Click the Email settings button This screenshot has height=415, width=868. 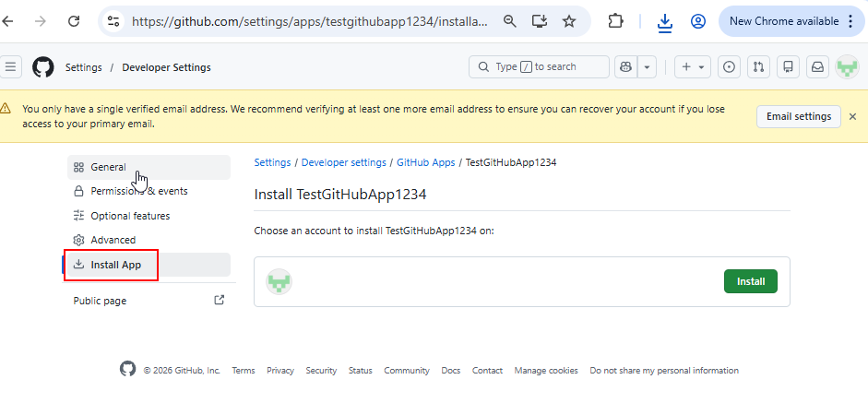click(798, 116)
